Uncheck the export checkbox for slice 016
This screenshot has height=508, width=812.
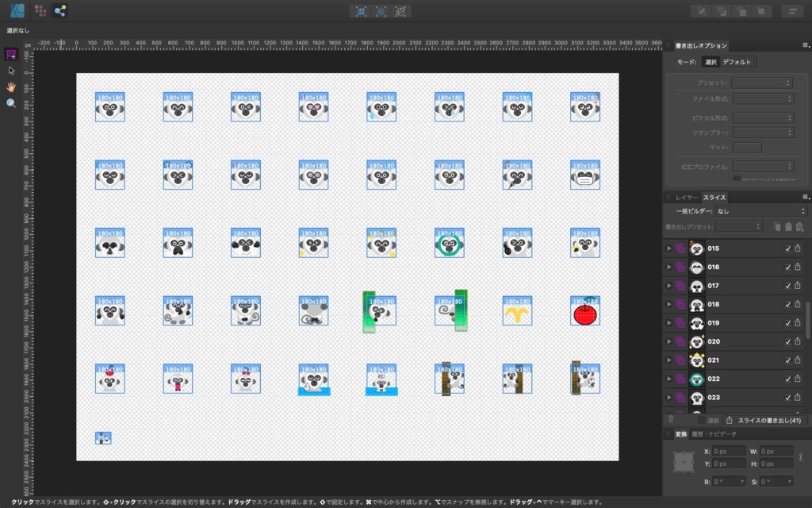[x=787, y=267]
